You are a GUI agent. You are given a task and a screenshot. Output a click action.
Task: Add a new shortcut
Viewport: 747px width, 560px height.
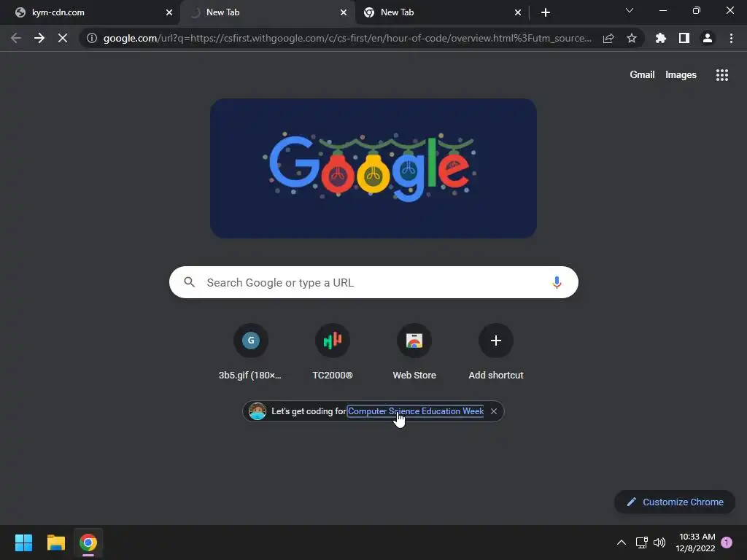[x=496, y=351]
